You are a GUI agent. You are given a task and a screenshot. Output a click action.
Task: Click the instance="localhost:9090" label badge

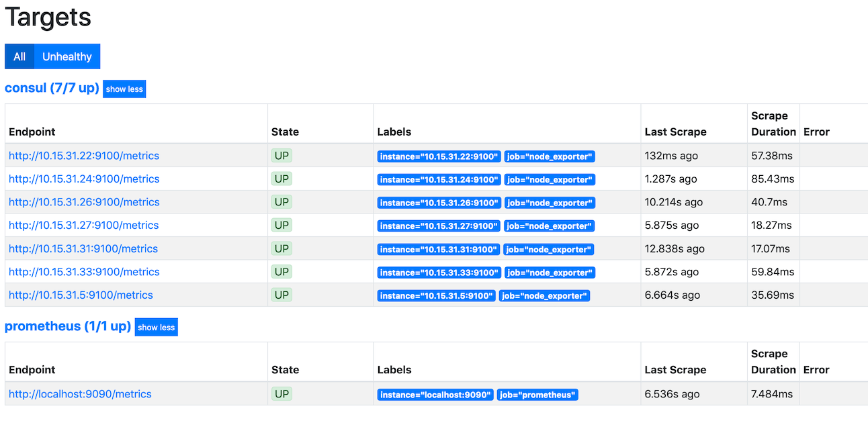tap(434, 394)
